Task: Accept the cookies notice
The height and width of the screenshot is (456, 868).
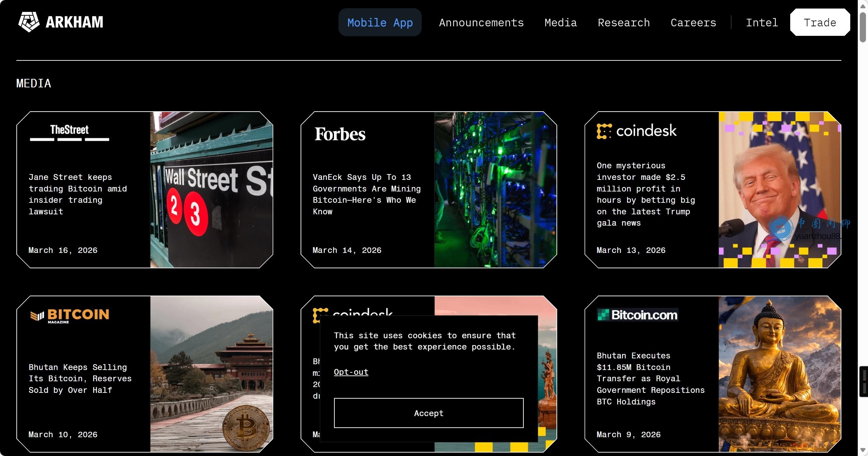Action: click(x=429, y=413)
